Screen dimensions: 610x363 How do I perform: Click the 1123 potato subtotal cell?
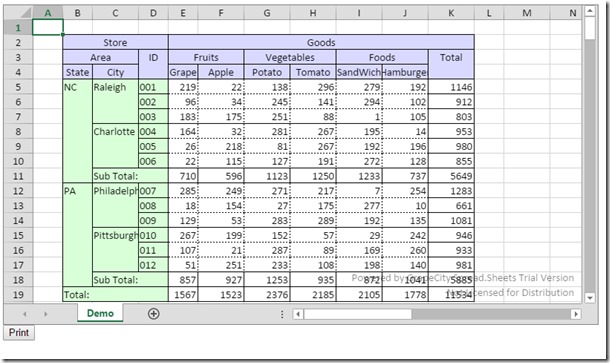267,176
